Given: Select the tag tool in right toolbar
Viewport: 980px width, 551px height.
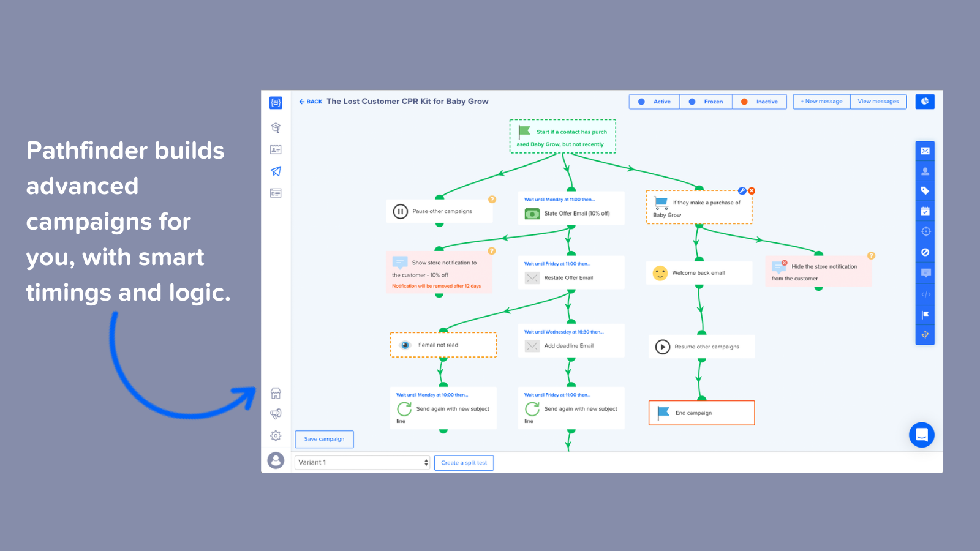Looking at the screenshot, I should (925, 191).
